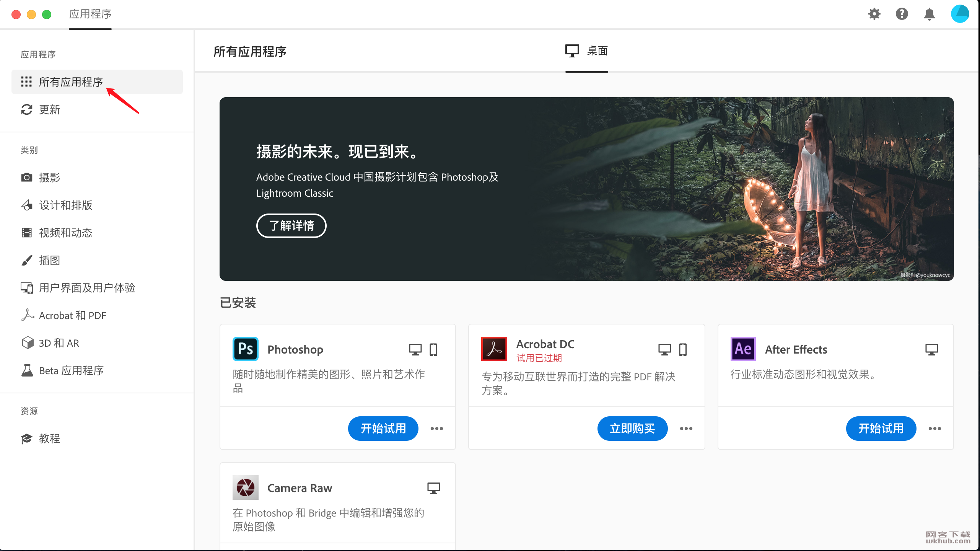
Task: Click the pen icon beside 设计和排版
Action: pos(26,205)
